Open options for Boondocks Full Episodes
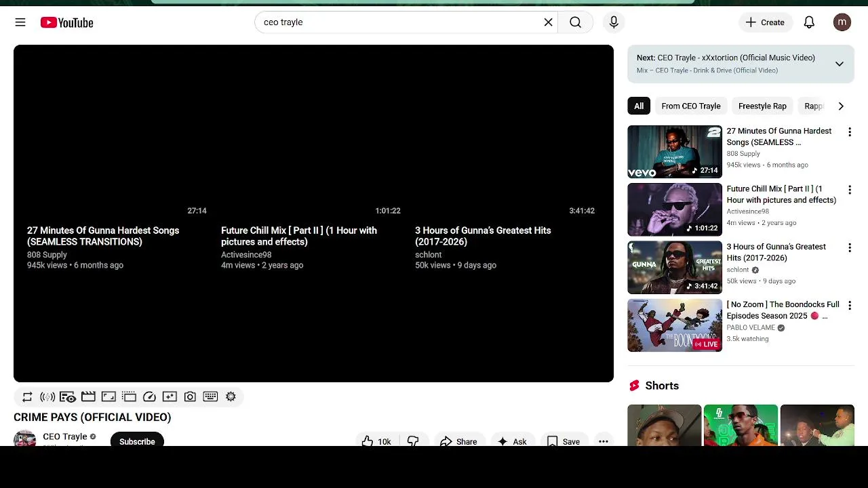The width and height of the screenshot is (868, 488). pos(849,306)
